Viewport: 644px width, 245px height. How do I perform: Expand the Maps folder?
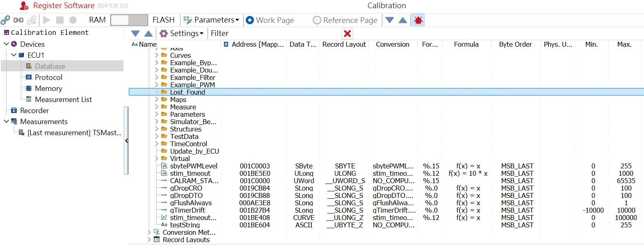[x=156, y=100]
